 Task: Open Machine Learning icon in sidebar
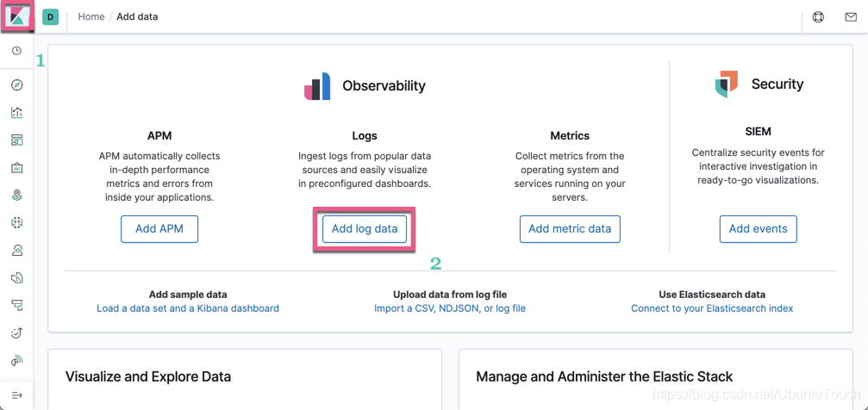(16, 222)
